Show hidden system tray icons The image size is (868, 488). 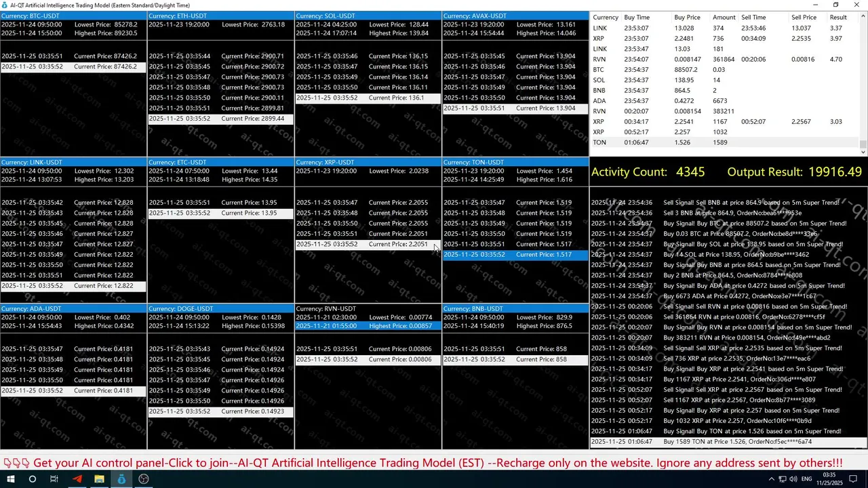coord(772,479)
